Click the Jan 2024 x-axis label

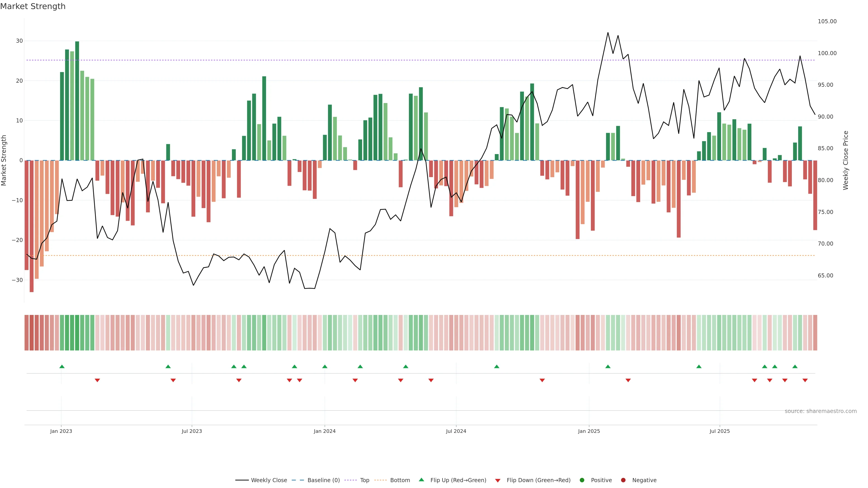325,431
